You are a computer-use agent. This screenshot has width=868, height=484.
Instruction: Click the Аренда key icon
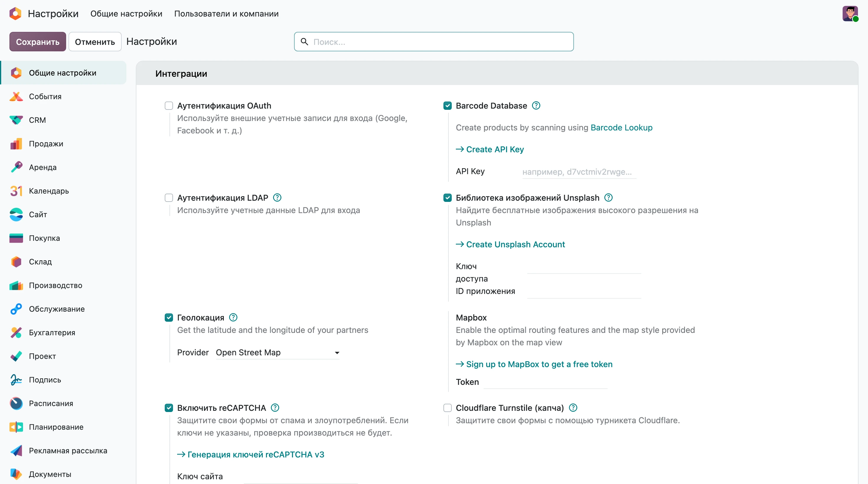pyautogui.click(x=16, y=167)
